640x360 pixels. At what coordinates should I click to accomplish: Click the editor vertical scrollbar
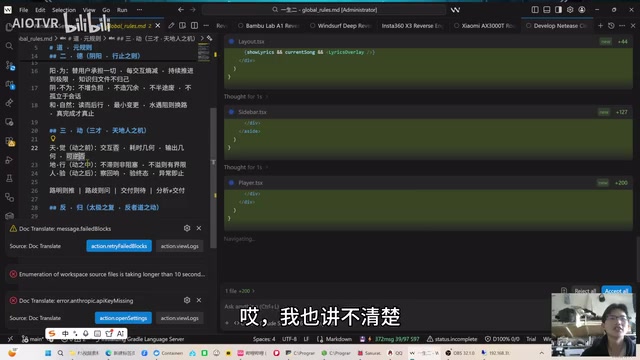click(213, 178)
